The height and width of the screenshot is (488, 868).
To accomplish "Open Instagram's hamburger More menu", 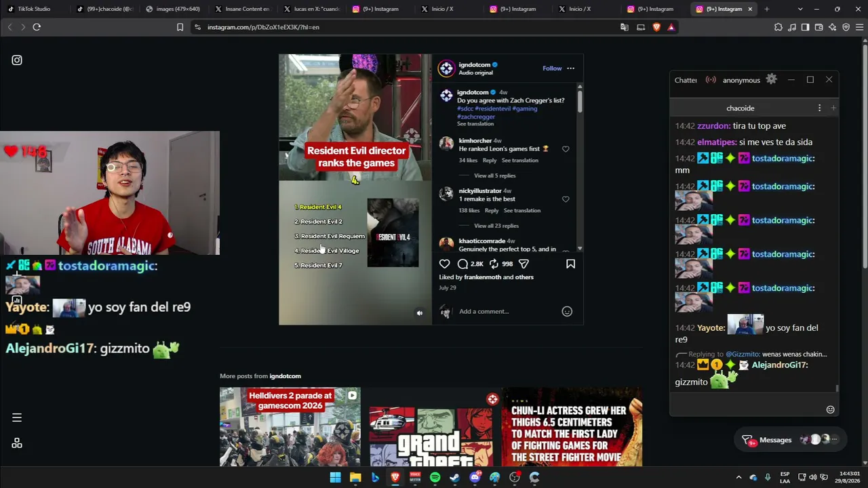I will point(17,418).
